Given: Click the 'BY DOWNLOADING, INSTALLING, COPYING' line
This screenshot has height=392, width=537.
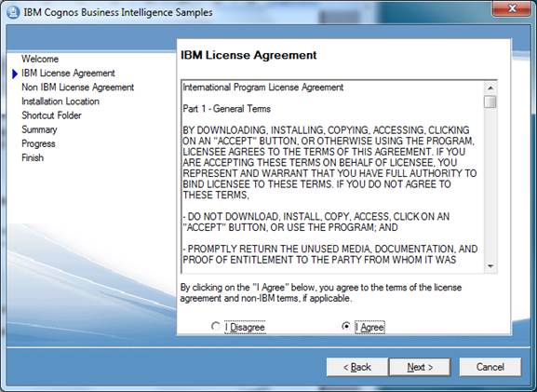Looking at the screenshot, I should coord(326,130).
